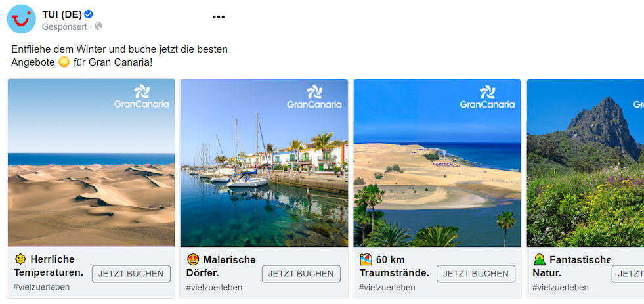
Task: Click the GranCanaria logo on the dunes image
Action: click(x=142, y=97)
